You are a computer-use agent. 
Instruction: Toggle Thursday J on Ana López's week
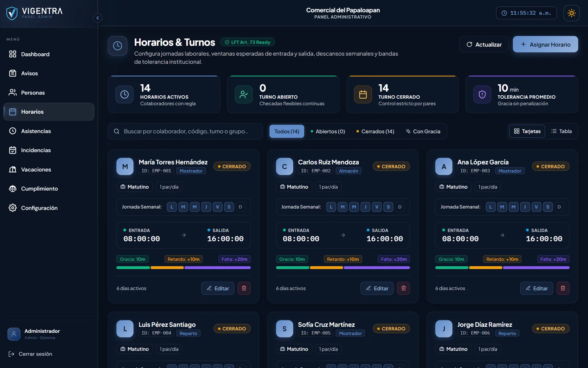[525, 207]
